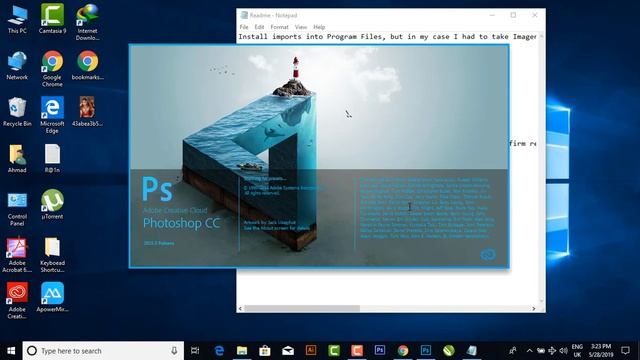Image resolution: width=640 pixels, height=360 pixels.
Task: Open Network desktop icon
Action: pyautogui.click(x=17, y=65)
